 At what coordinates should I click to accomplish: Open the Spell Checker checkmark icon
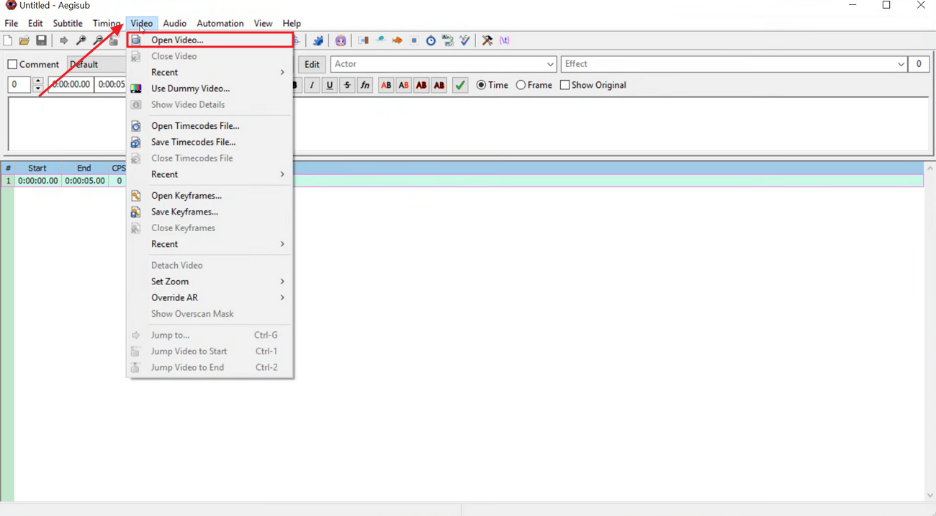[x=464, y=41]
